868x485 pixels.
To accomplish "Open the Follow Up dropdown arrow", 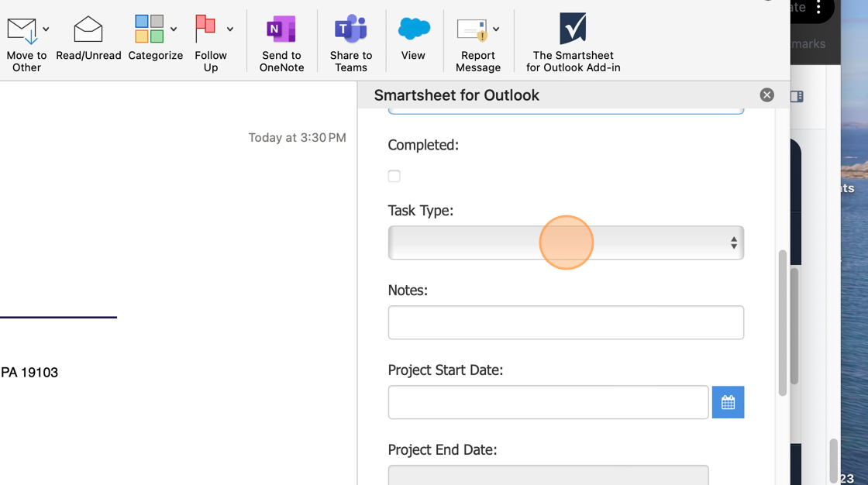I will (x=229, y=29).
